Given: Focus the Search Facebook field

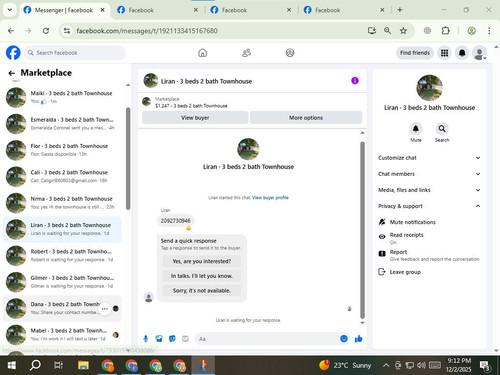Looking at the screenshot, I should point(75,53).
